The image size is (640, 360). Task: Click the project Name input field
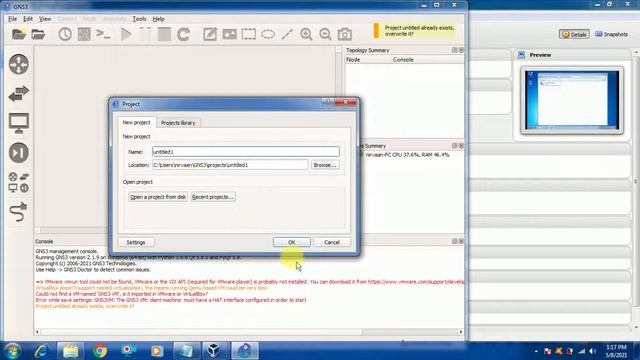246,152
